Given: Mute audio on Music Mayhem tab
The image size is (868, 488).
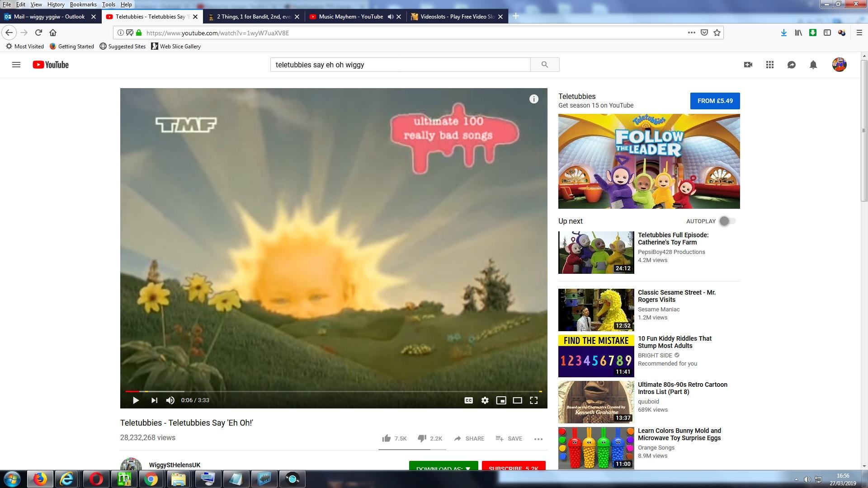Looking at the screenshot, I should coord(391,17).
